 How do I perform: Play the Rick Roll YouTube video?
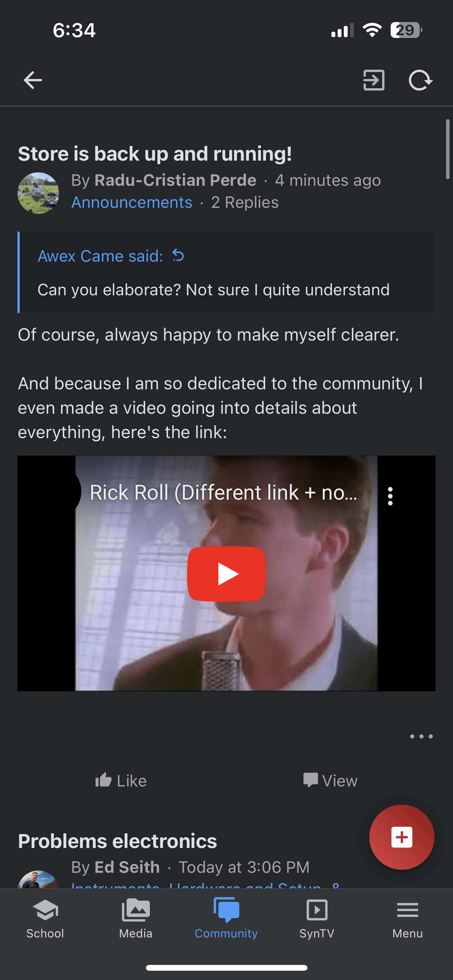point(226,574)
